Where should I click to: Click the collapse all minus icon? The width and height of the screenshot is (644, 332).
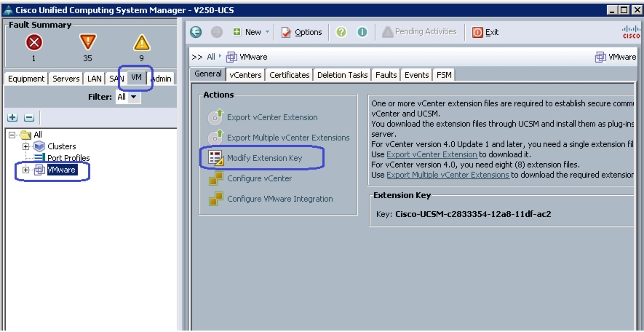pyautogui.click(x=29, y=117)
